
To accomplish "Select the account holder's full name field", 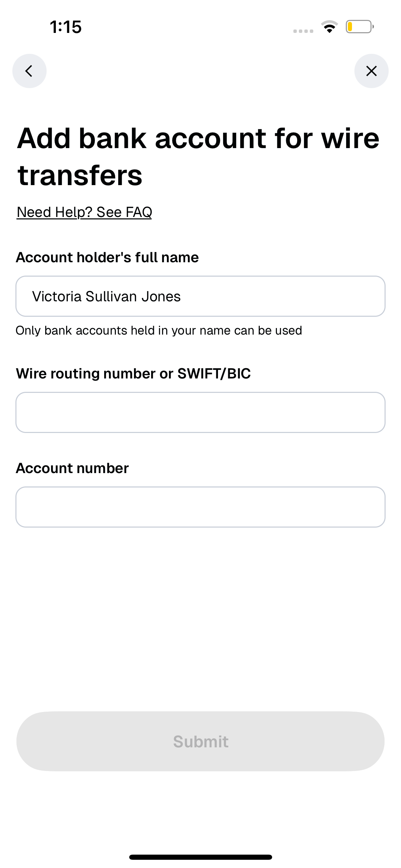I will (x=200, y=296).
